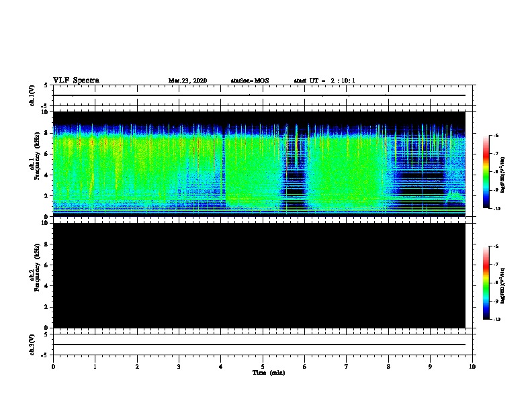This screenshot has width=532, height=411.
Task: Click time axis tick label '9'
Action: click(430, 366)
